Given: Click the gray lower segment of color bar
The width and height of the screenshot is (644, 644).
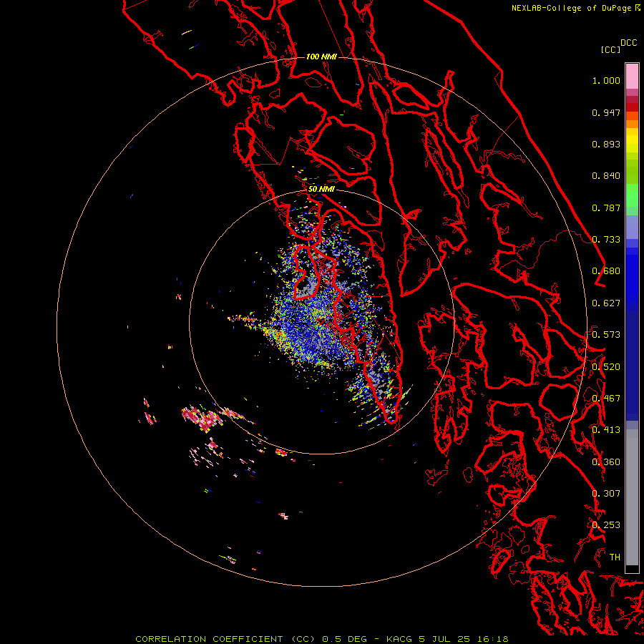Looking at the screenshot, I should [632, 497].
